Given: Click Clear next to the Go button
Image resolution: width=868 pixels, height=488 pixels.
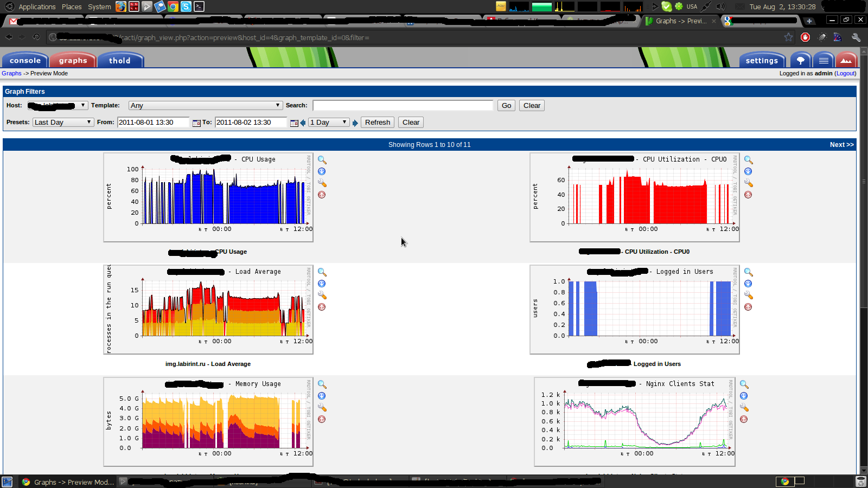Looking at the screenshot, I should pos(532,106).
